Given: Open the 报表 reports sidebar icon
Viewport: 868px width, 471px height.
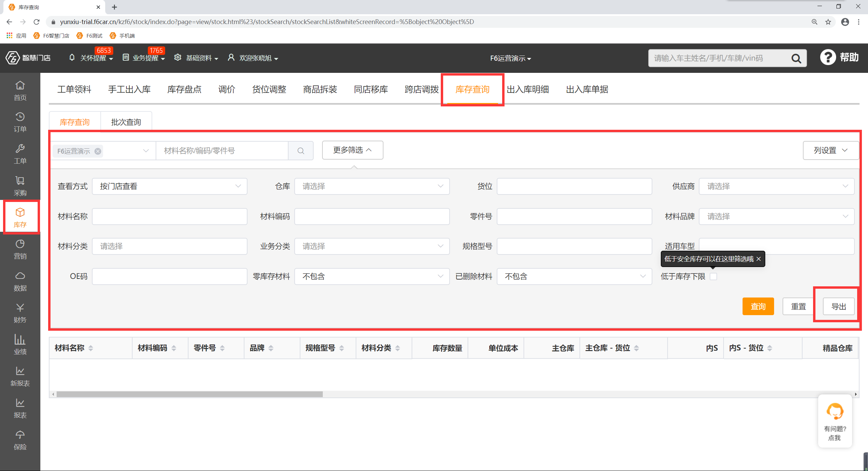Looking at the screenshot, I should [x=20, y=408].
